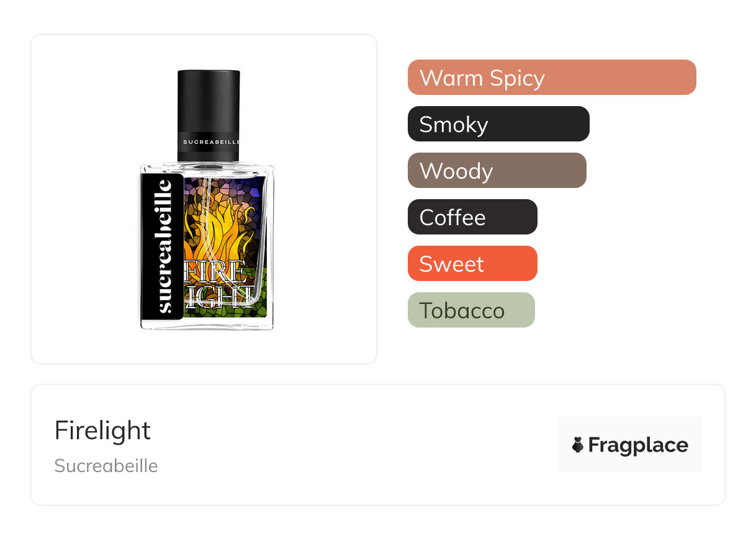The width and height of the screenshot is (756, 536).
Task: Select the Smoky accord bar
Action: click(498, 124)
